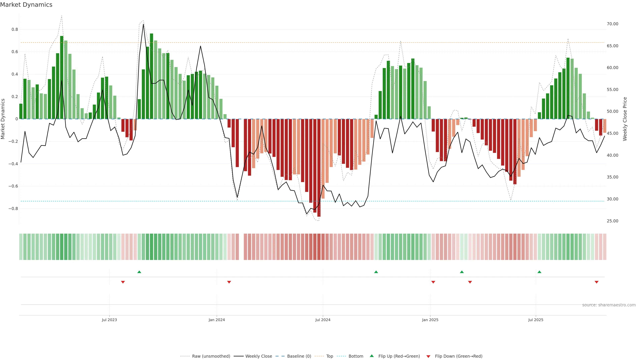644x362 pixels.
Task: Click the white gap in the heatmap strip
Action: click(241, 247)
